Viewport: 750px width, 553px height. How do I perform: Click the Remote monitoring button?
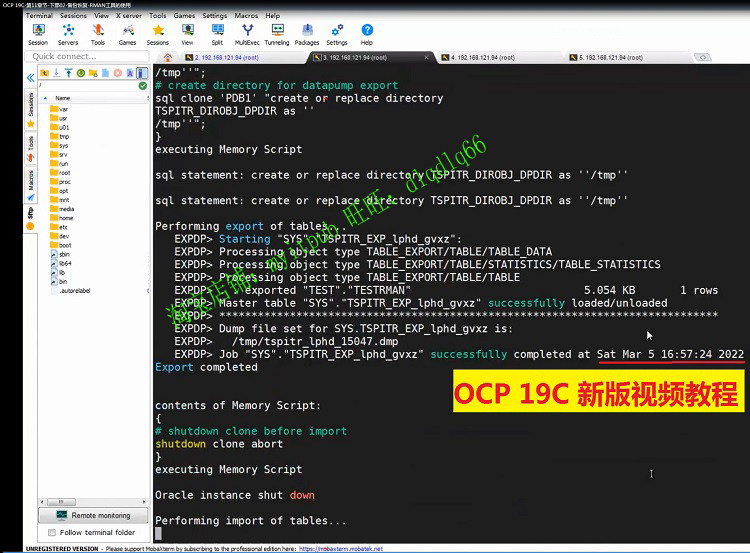[94, 515]
